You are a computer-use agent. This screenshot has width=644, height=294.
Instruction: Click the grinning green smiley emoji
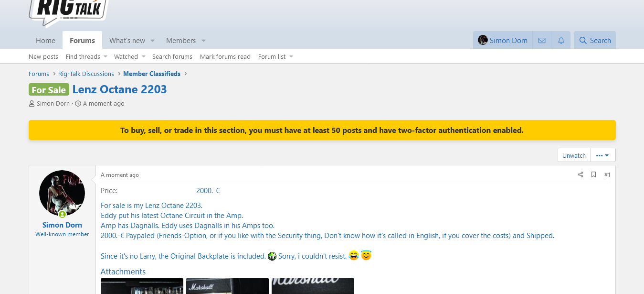point(272,256)
